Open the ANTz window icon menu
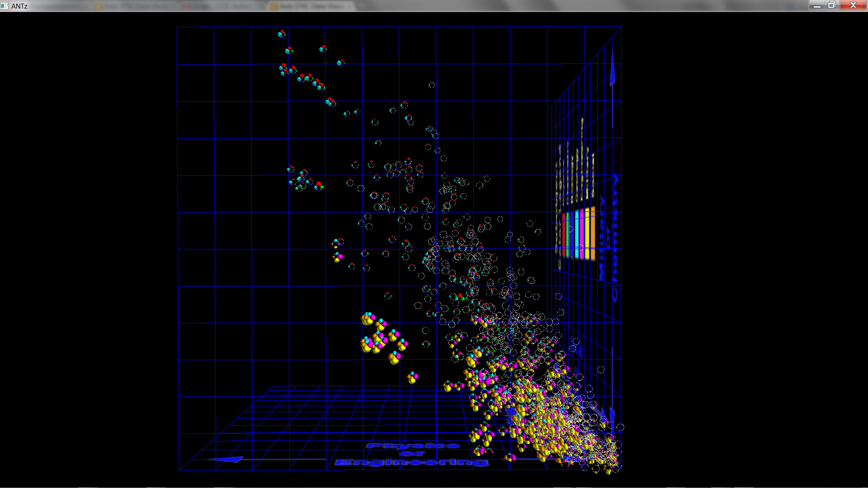868x488 pixels. 5,5
